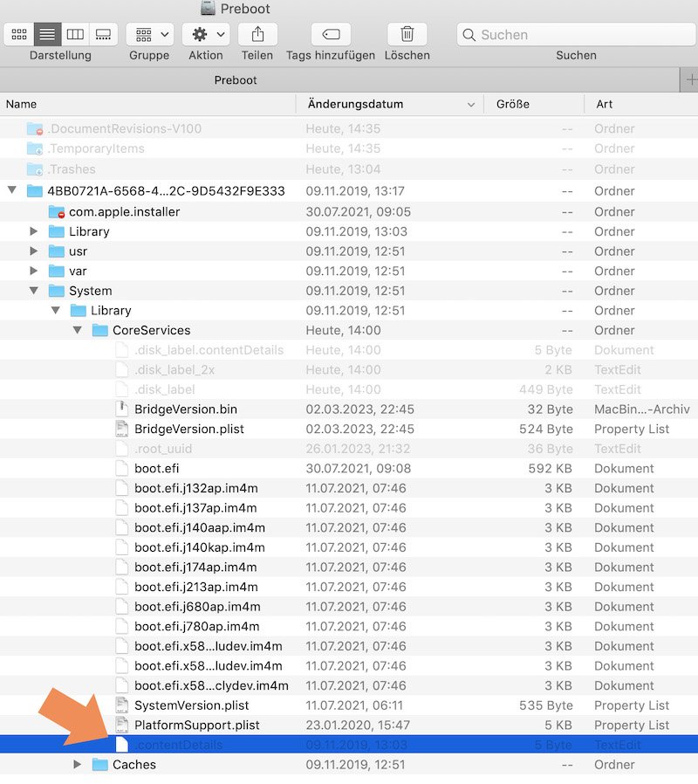
Task: Expand the var folder
Action: (x=33, y=271)
